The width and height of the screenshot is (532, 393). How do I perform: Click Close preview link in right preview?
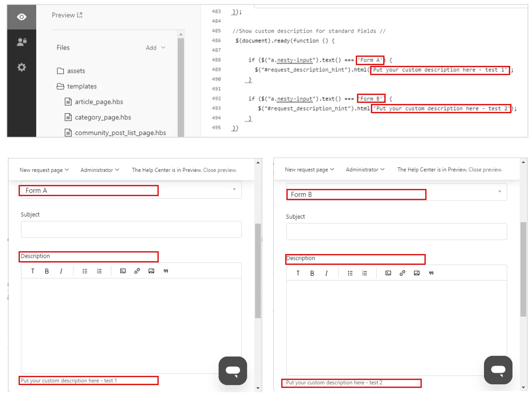(485, 170)
